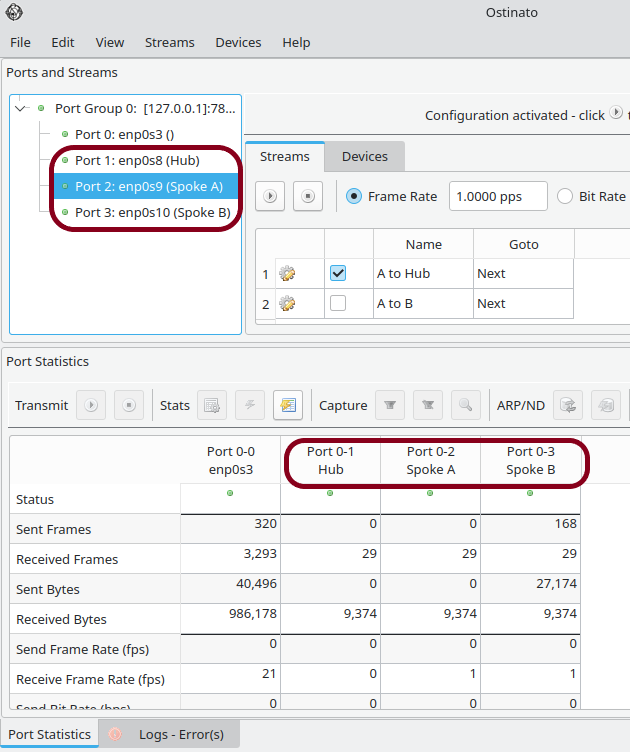
Task: Click the resolve ARP/ND neighbors icon
Action: tap(568, 405)
